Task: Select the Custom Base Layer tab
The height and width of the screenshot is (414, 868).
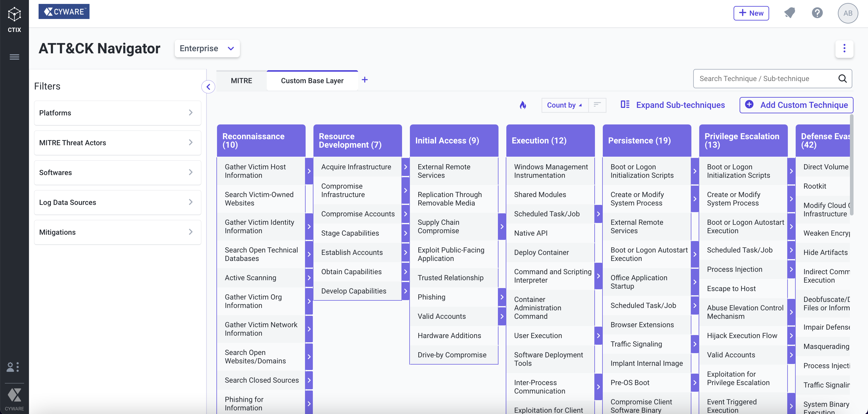Action: pyautogui.click(x=312, y=81)
